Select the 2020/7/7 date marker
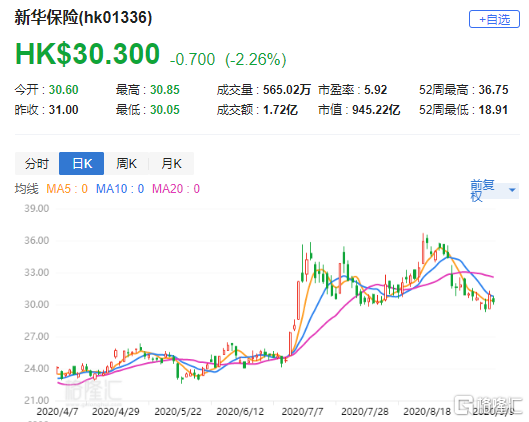This screenshot has height=422, width=529. (302, 412)
